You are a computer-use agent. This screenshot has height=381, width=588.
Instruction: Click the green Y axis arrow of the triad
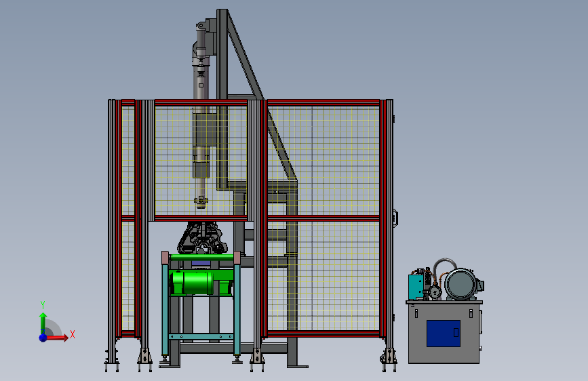43,321
